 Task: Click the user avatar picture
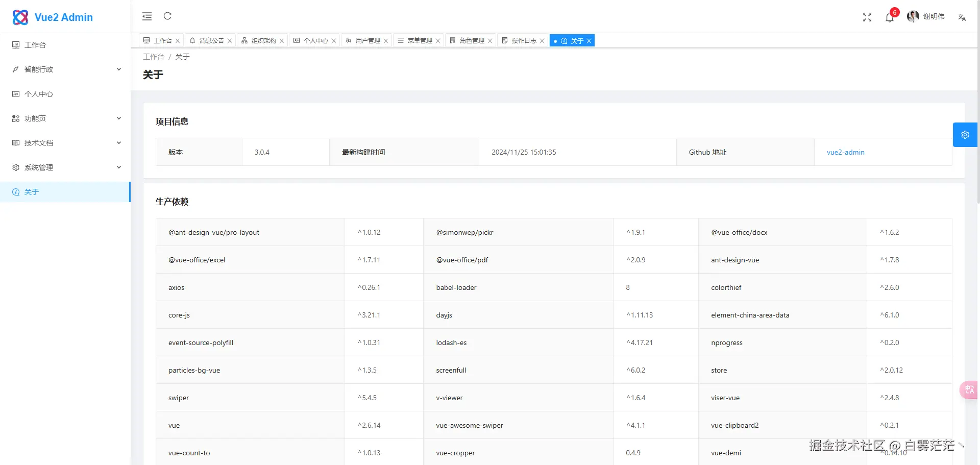(x=913, y=17)
